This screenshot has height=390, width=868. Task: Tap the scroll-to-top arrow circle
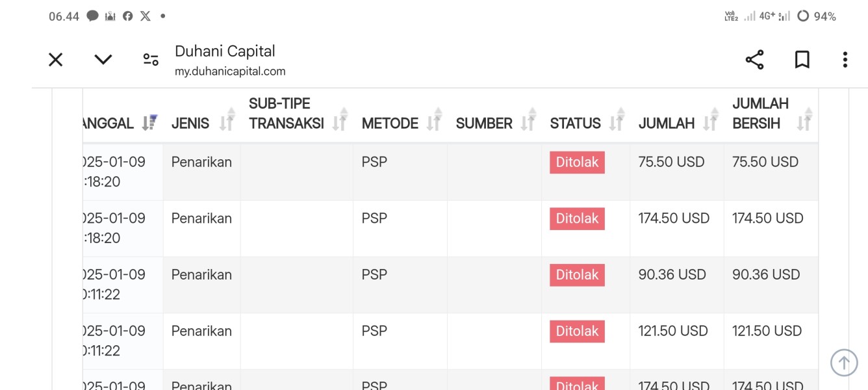click(844, 362)
